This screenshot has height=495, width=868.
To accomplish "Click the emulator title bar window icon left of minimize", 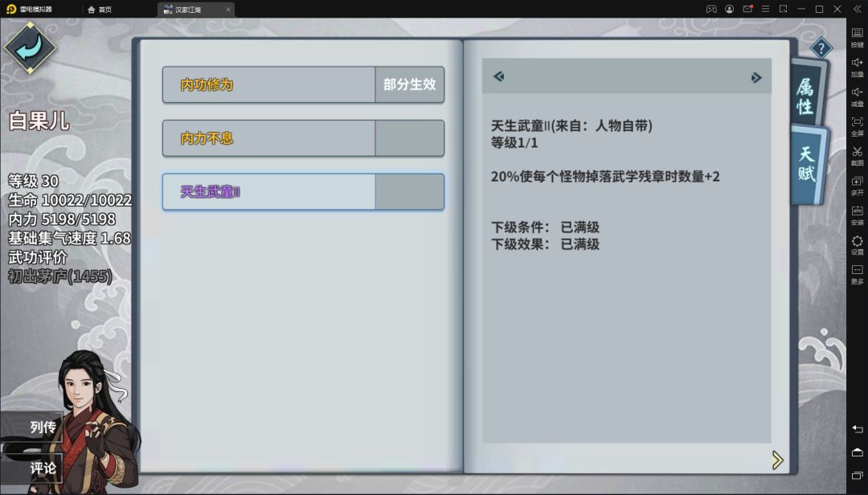I will point(784,9).
